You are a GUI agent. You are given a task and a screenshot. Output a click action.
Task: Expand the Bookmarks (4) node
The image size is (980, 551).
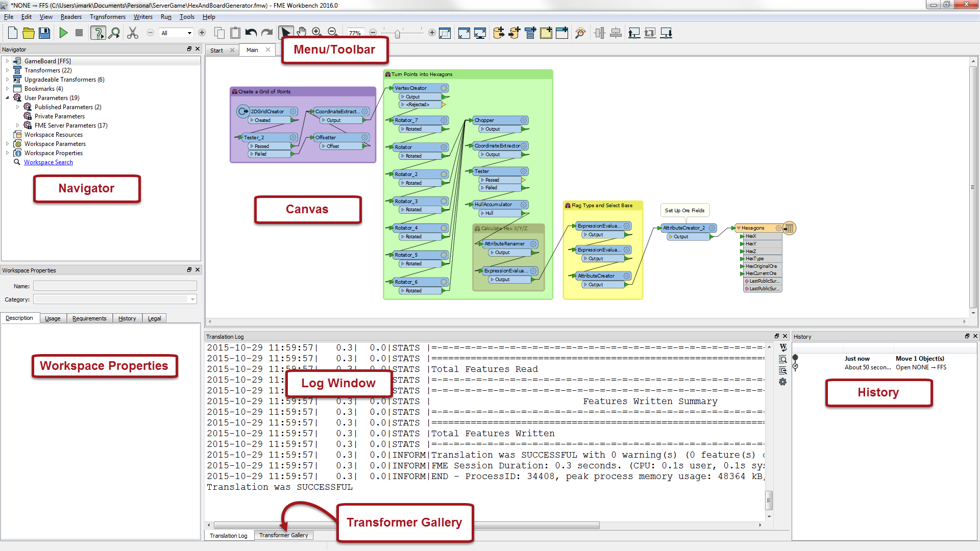tap(7, 89)
